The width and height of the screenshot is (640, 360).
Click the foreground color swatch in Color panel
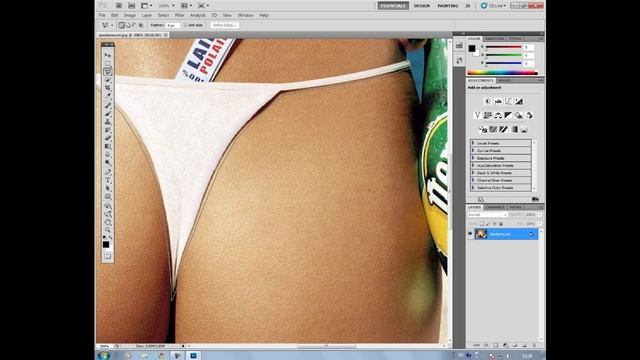pos(472,49)
